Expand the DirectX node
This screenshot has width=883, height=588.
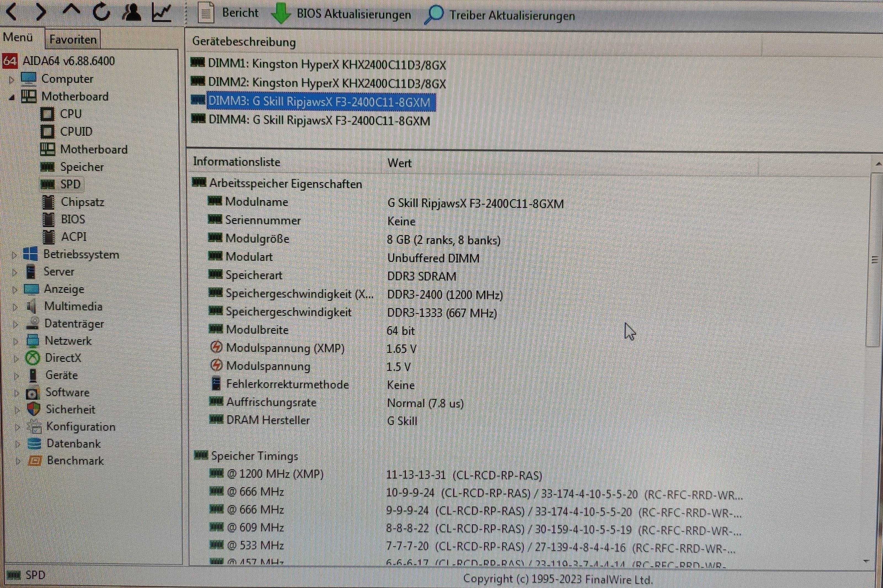pyautogui.click(x=16, y=358)
